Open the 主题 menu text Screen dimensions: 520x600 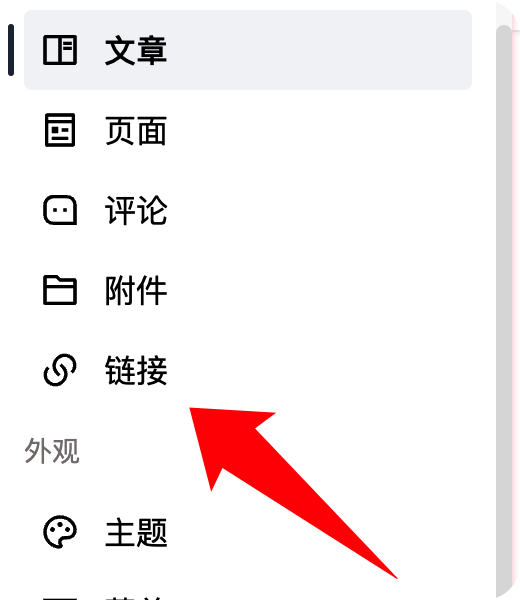(x=136, y=532)
